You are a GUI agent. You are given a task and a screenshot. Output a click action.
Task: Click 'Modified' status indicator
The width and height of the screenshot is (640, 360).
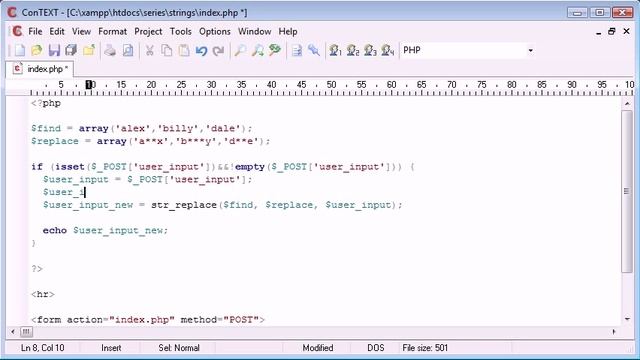(x=318, y=348)
